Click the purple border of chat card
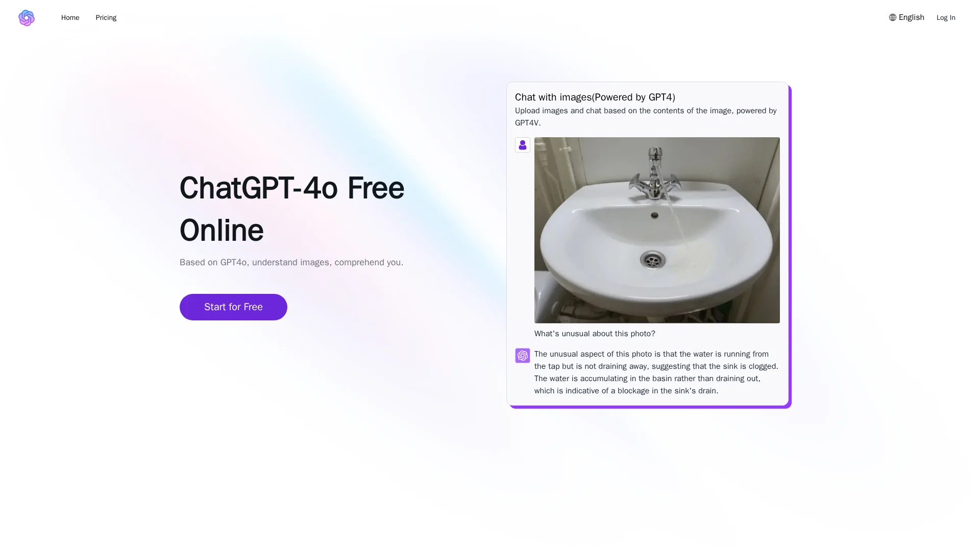The height and width of the screenshot is (551, 980). click(790, 245)
